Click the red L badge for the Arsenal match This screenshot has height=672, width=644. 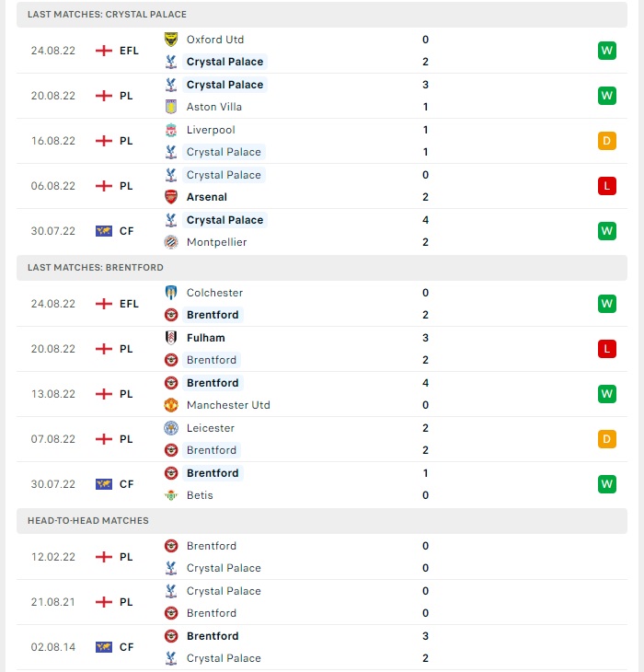coord(607,186)
